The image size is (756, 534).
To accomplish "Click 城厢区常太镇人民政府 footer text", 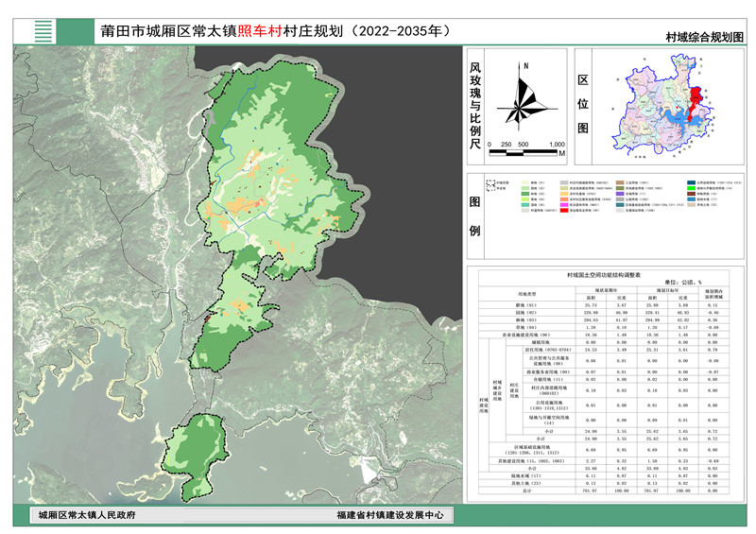I will (x=87, y=516).
